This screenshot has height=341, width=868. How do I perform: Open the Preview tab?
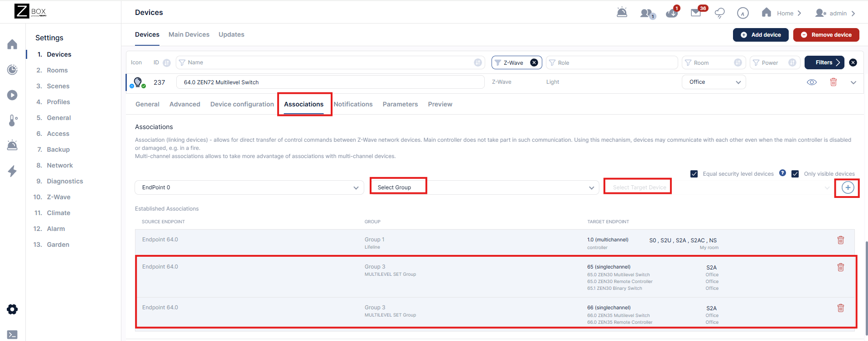440,104
